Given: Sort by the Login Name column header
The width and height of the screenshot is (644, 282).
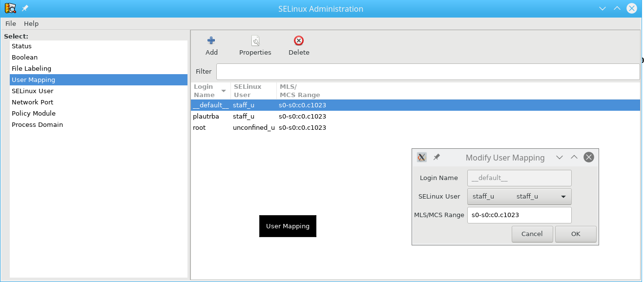Looking at the screenshot, I should [x=211, y=91].
